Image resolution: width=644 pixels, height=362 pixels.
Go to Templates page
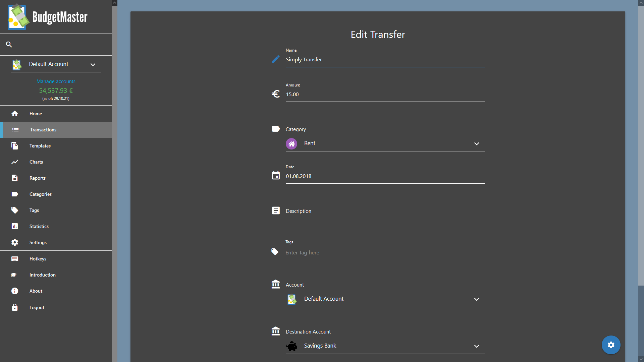[56, 146]
